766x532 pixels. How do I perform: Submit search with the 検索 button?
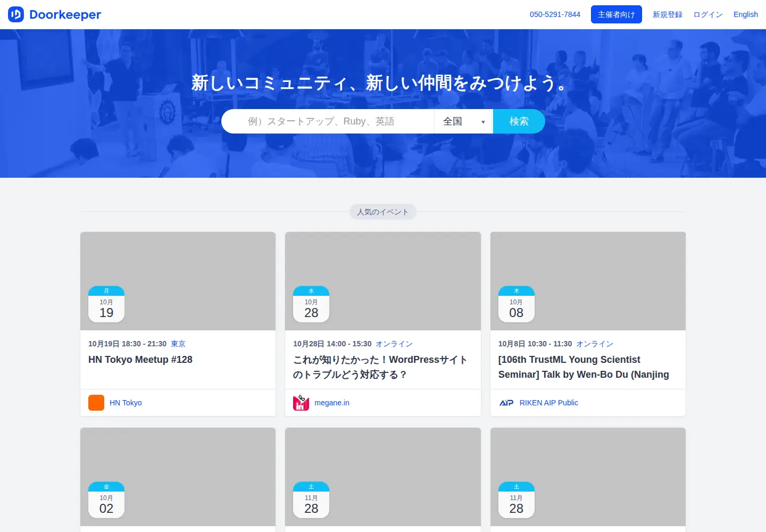[519, 121]
